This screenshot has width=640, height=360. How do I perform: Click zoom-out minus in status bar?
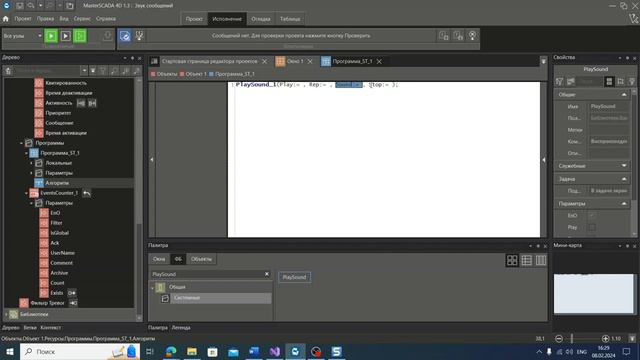(x=559, y=338)
